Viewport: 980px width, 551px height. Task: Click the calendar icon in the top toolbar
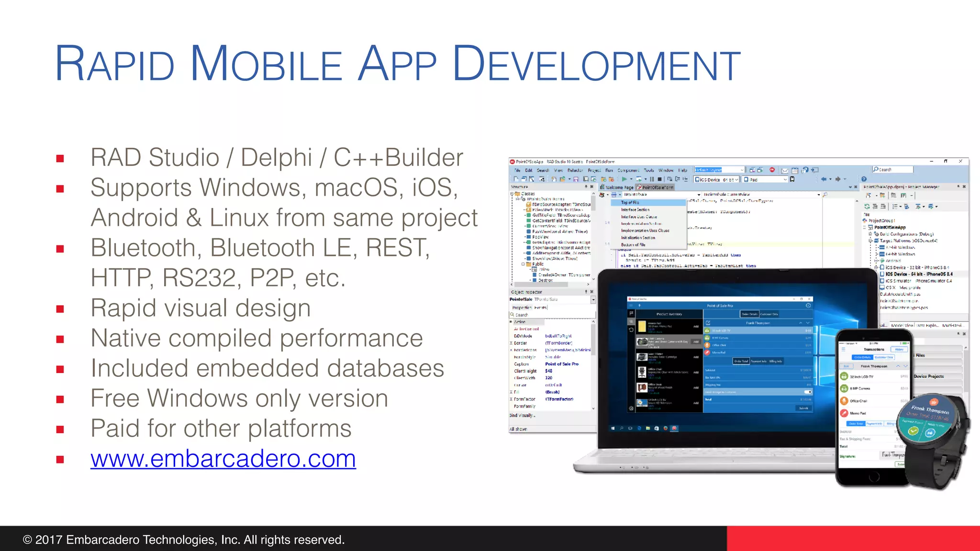point(795,170)
